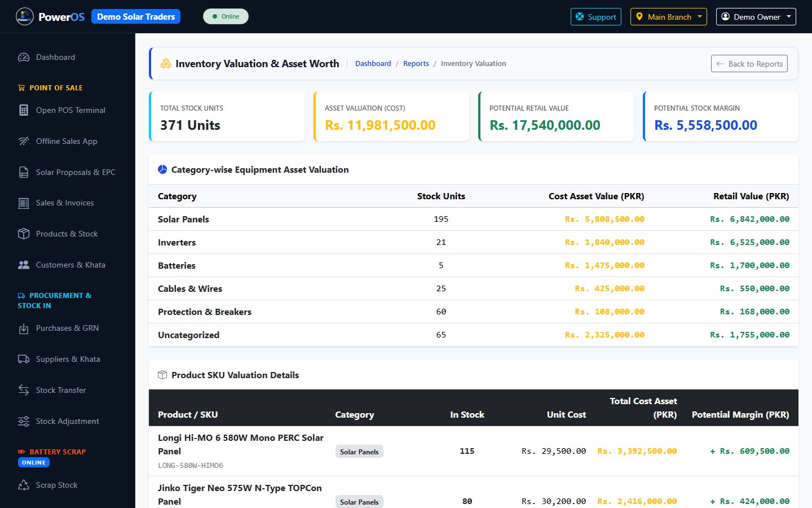Click the Stock Transfer arrows icon
812x508 pixels.
(24, 390)
